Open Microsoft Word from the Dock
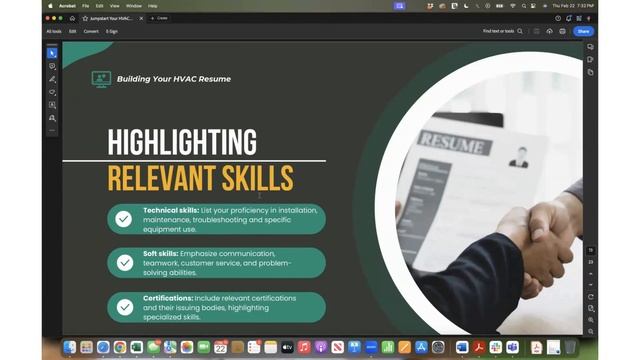The image size is (640, 360). 462,347
